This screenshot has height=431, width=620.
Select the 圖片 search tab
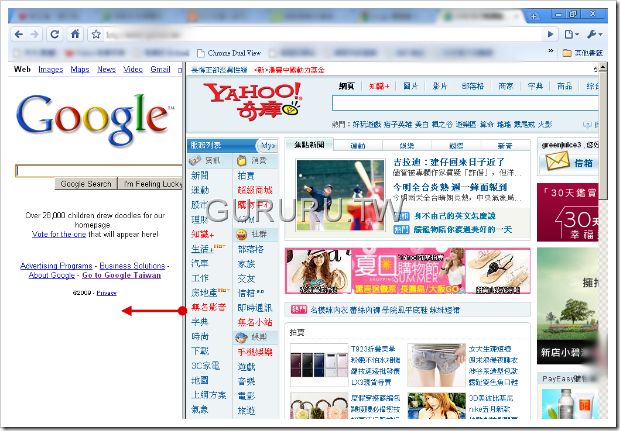point(410,86)
